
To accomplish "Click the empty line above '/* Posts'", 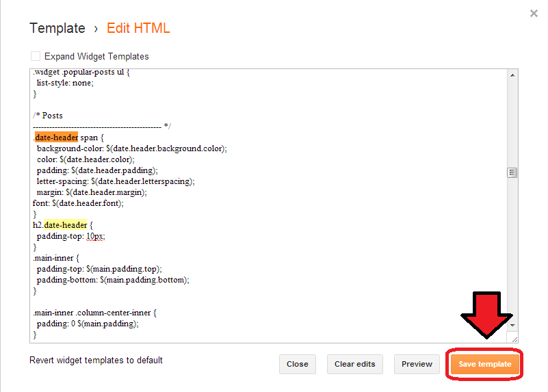I will coord(269,105).
